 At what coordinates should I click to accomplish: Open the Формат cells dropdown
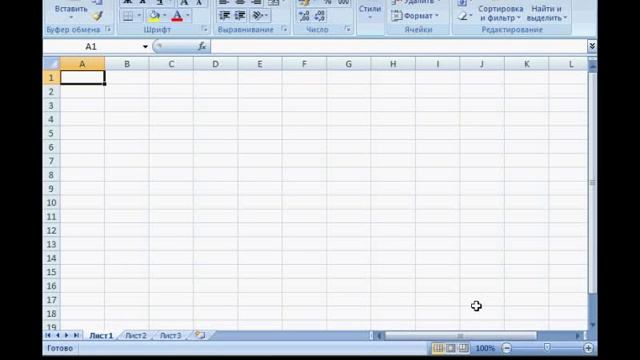click(415, 16)
